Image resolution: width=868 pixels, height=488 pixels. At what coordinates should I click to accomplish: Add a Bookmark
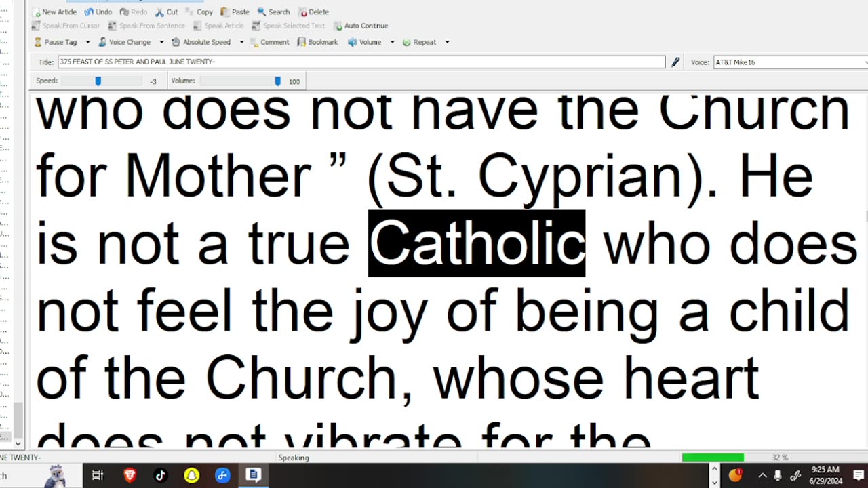[x=317, y=42]
